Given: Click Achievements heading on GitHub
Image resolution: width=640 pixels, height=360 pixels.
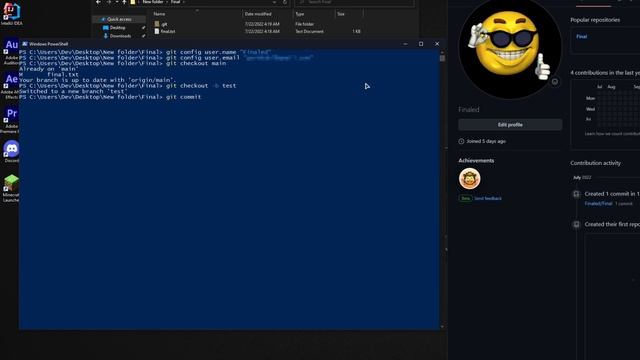Looking at the screenshot, I should [476, 161].
